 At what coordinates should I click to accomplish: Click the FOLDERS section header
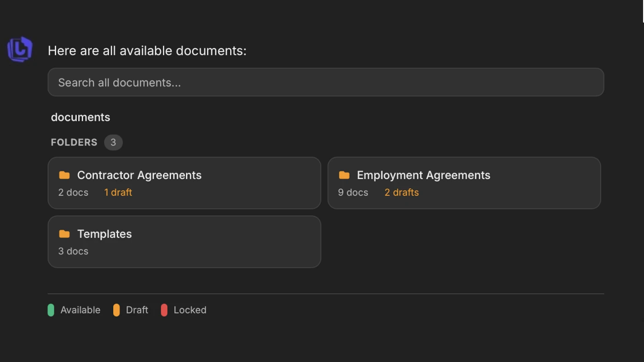pyautogui.click(x=74, y=142)
